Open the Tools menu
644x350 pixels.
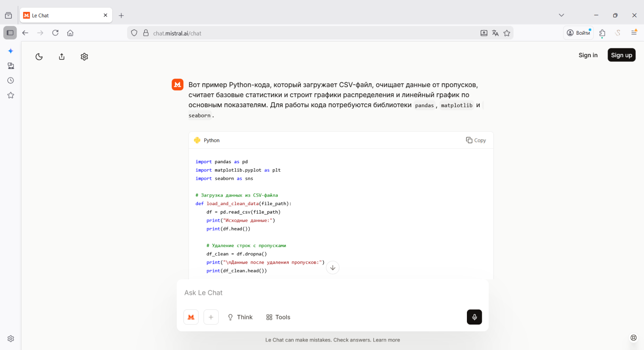pos(278,317)
